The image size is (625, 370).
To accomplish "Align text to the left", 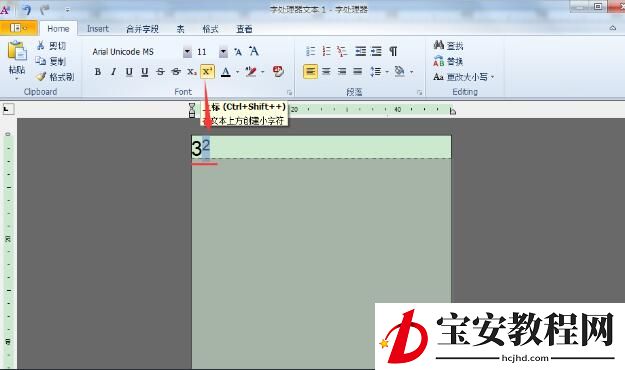I will [311, 72].
